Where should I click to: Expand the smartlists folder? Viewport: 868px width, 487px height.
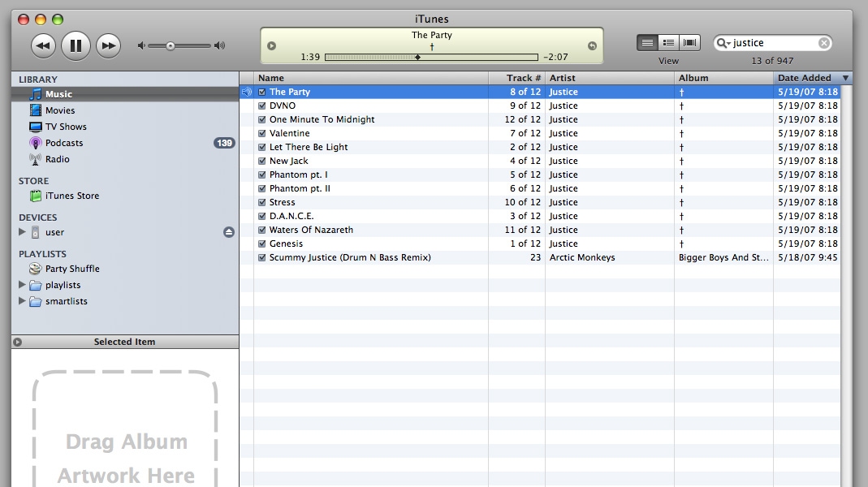click(23, 301)
